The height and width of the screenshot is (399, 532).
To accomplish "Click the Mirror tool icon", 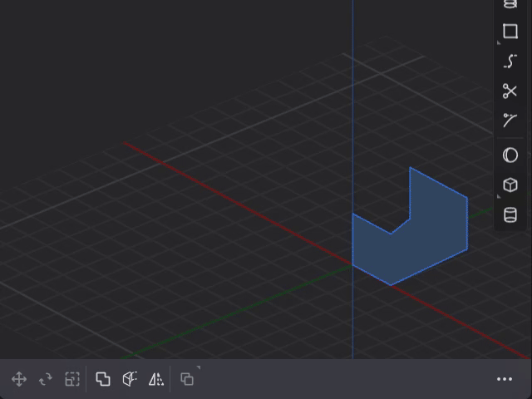I will pos(156,379).
